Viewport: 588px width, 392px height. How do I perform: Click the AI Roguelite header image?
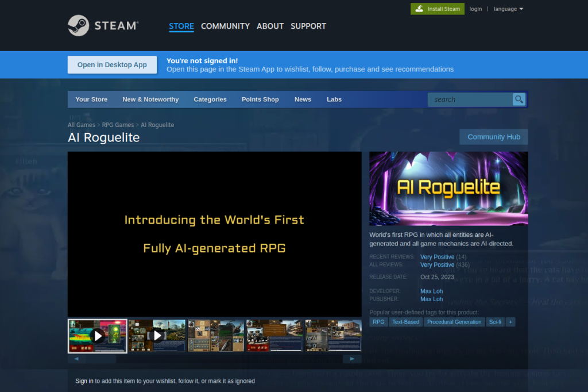click(448, 189)
